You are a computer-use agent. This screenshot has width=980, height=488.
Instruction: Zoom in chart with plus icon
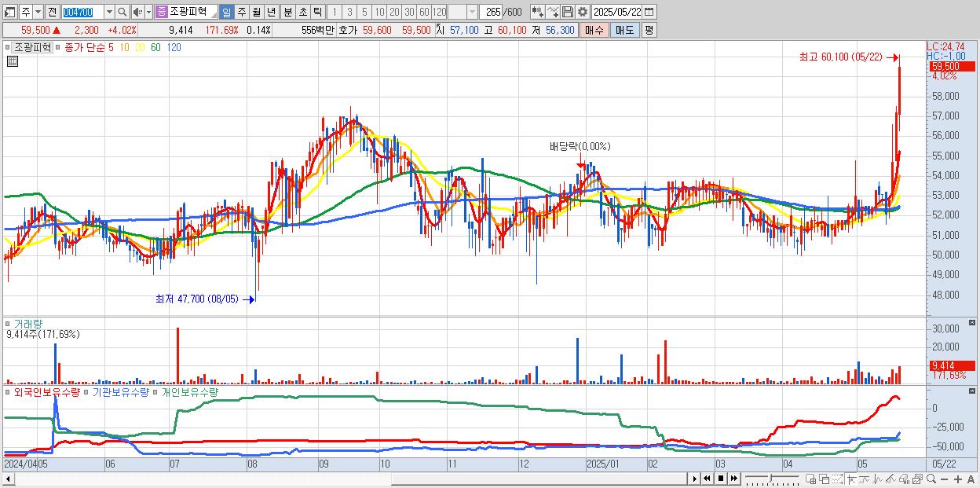coord(958,479)
